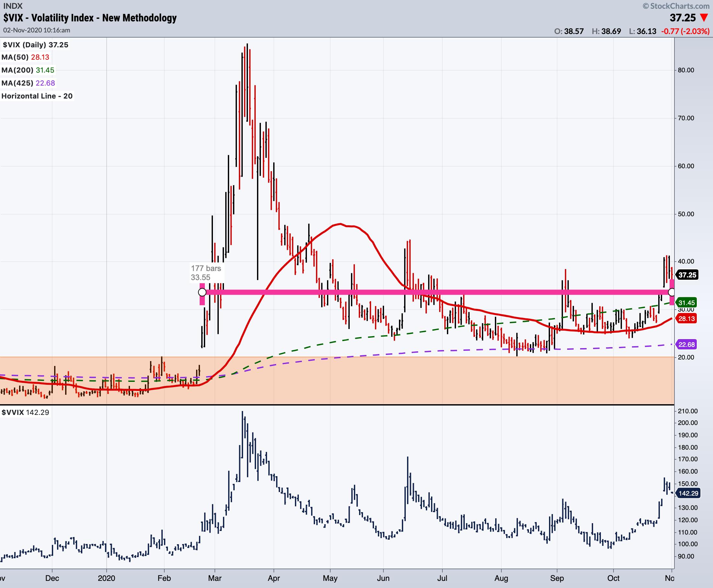Viewport: 713px width, 588px height.
Task: Click the 177 bars 33.55 annotation label
Action: click(x=205, y=273)
